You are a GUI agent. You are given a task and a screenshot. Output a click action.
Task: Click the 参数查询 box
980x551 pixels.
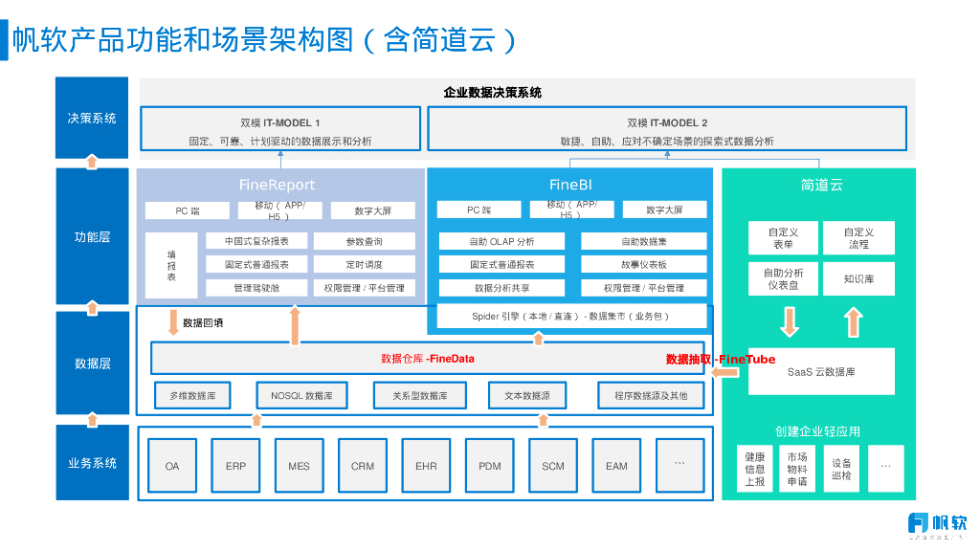pyautogui.click(x=365, y=241)
